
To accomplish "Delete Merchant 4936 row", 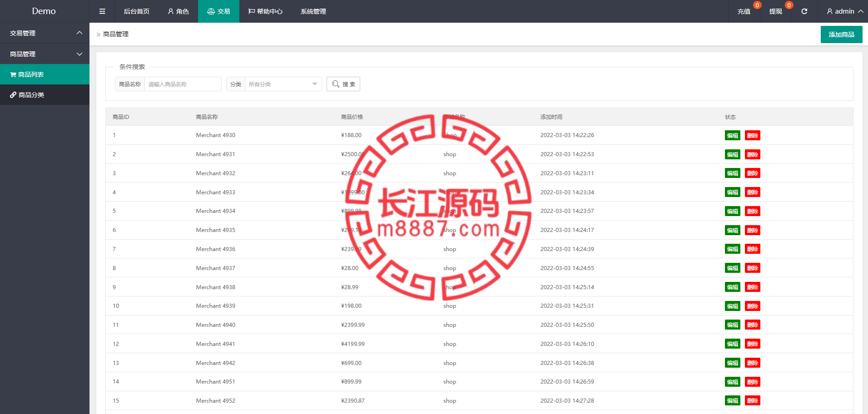I will coord(753,249).
